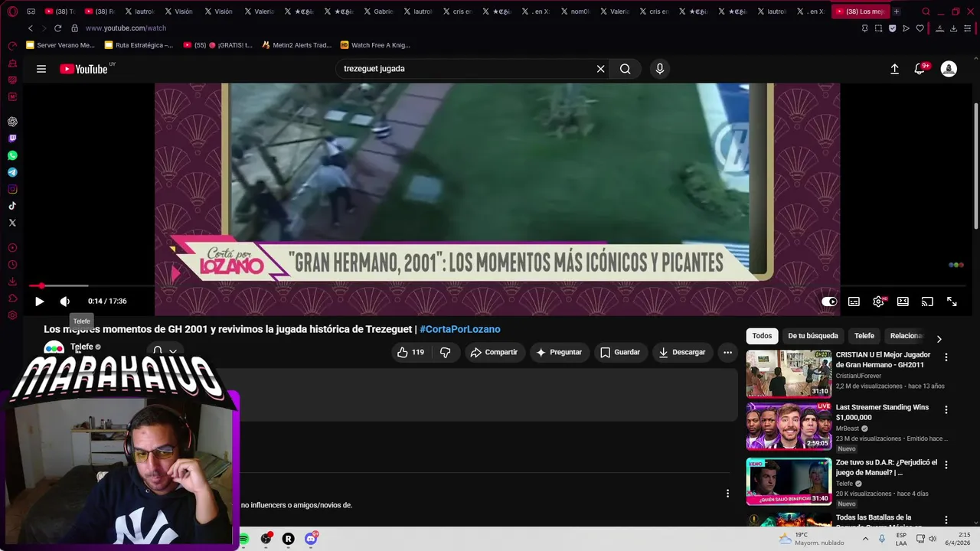The width and height of the screenshot is (980, 551).
Task: Open X in Opera sidebar
Action: (12, 223)
